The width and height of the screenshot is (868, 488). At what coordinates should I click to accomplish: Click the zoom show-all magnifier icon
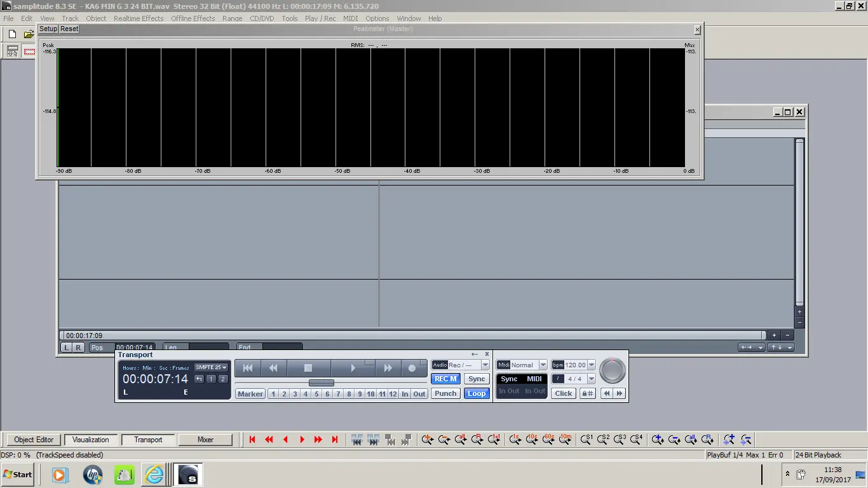pos(461,439)
